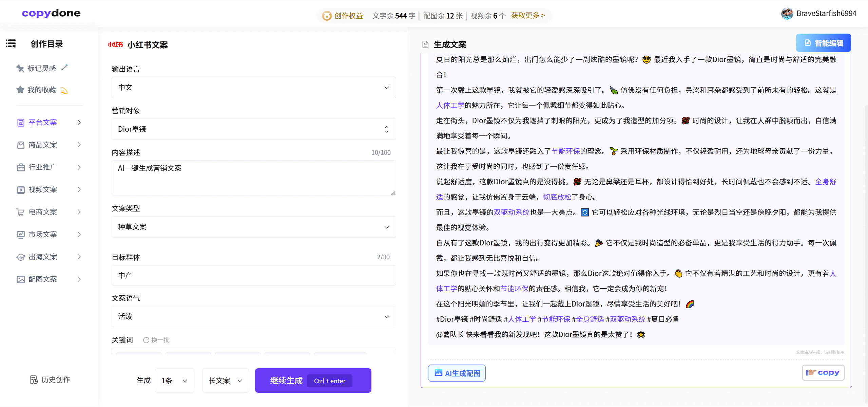Screen dimensions: 868x407
Task: Click the 出海文案 globe icon
Action: coord(21,257)
